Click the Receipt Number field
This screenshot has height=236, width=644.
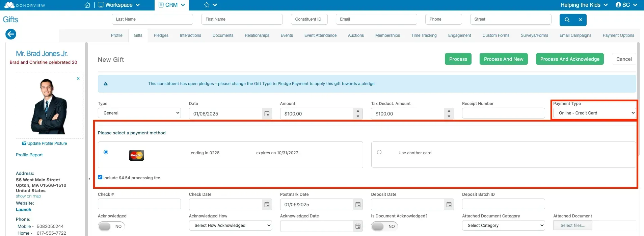click(x=504, y=113)
